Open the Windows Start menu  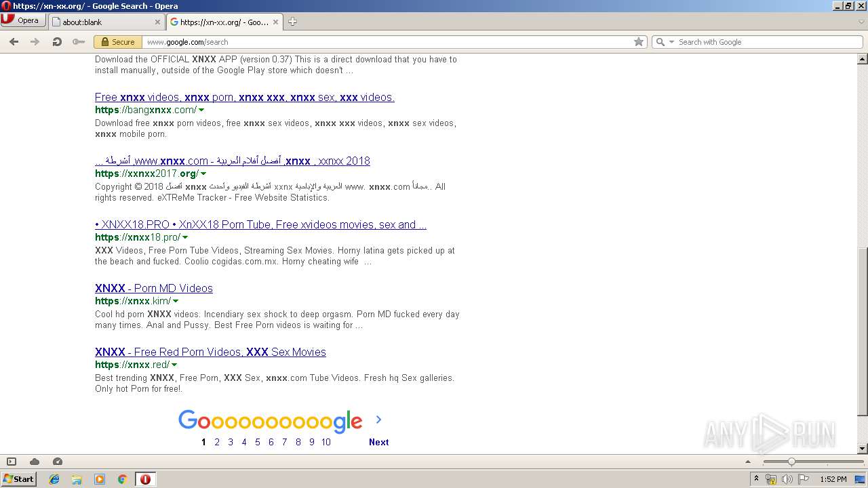click(x=19, y=479)
